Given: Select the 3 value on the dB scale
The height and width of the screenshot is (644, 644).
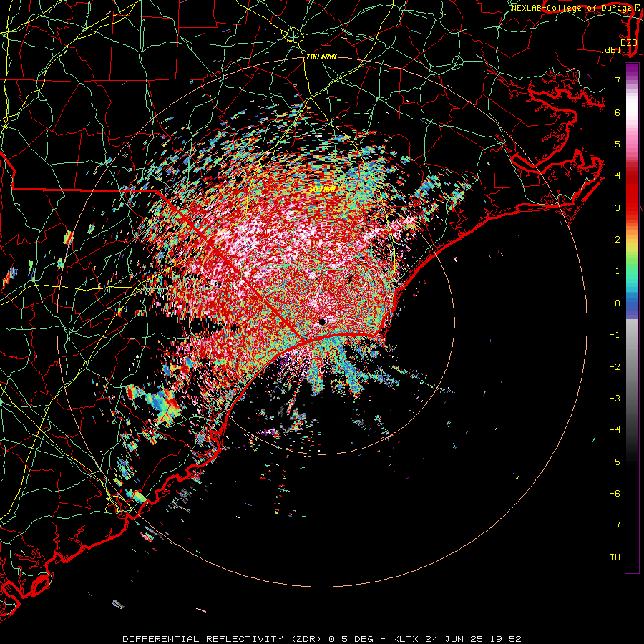Looking at the screenshot, I should [618, 208].
